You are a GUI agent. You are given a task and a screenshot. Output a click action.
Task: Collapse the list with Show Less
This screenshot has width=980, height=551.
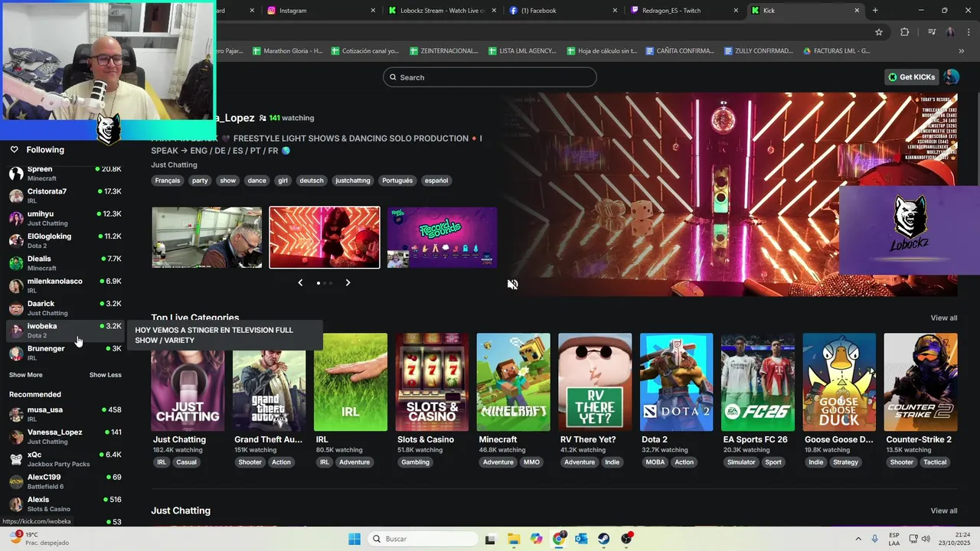pyautogui.click(x=105, y=375)
